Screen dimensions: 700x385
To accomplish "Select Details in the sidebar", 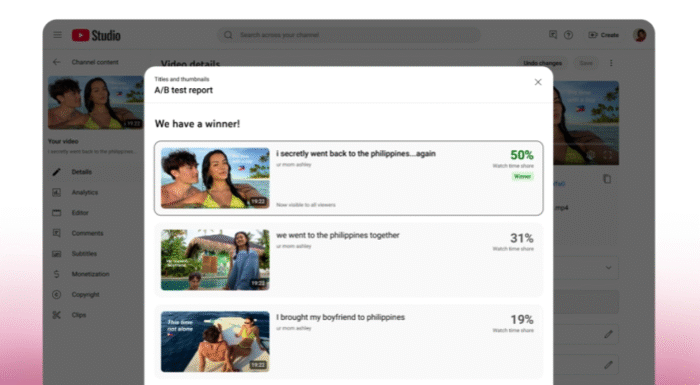I will 82,172.
